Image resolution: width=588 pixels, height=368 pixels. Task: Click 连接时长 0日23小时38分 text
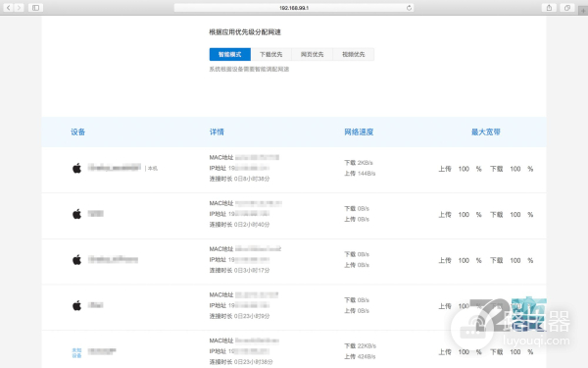point(241,362)
